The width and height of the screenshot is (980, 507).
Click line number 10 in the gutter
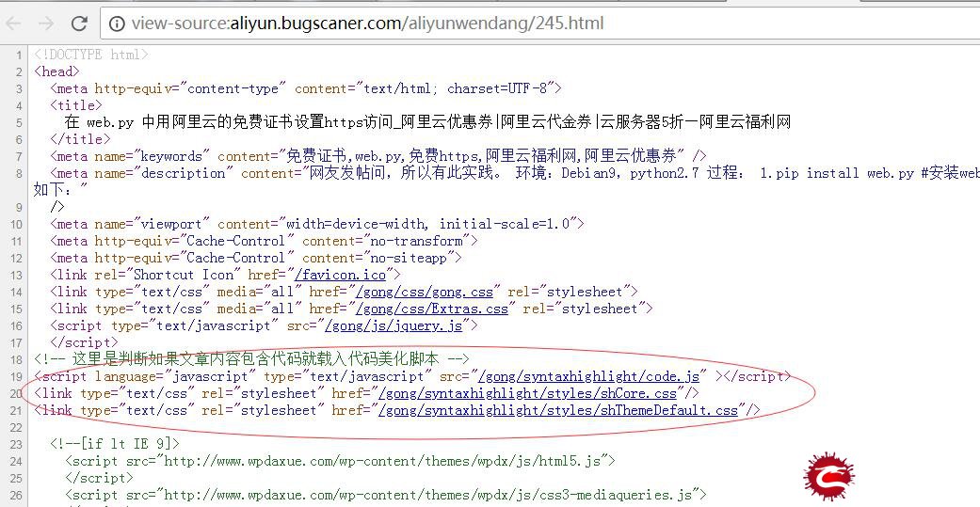pos(16,224)
